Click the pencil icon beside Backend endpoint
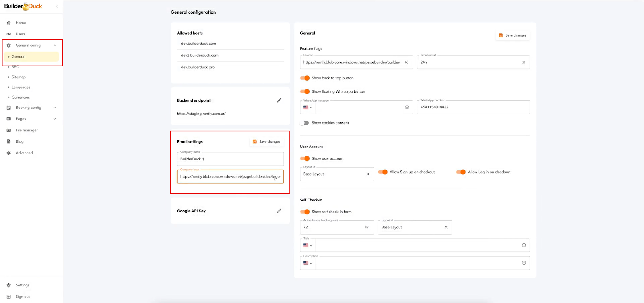644x303 pixels. pyautogui.click(x=279, y=100)
